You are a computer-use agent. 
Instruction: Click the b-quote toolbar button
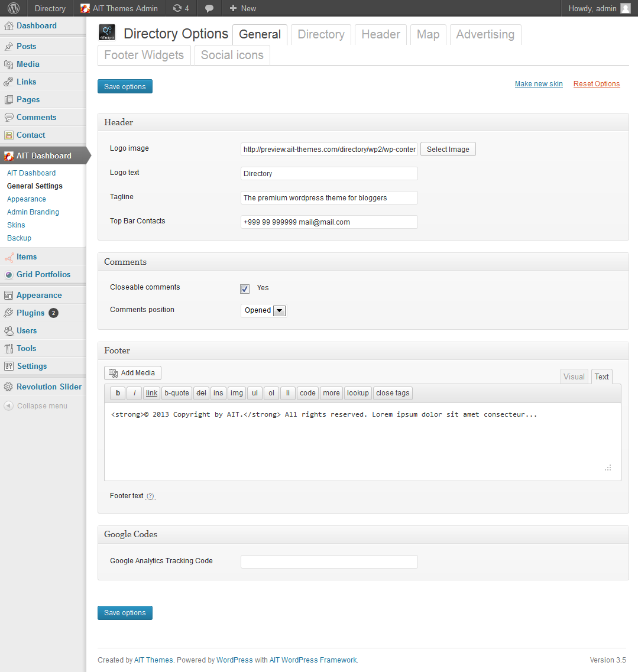pyautogui.click(x=176, y=393)
